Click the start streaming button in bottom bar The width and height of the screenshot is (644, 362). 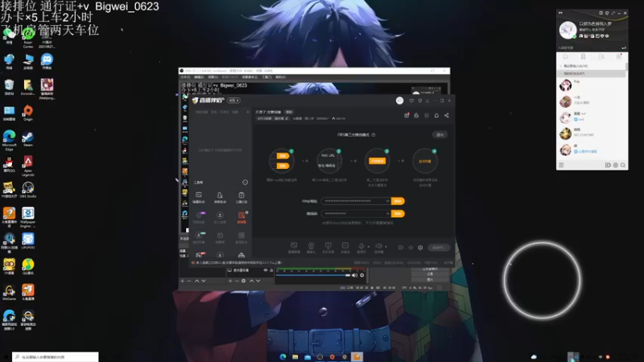pos(438,248)
